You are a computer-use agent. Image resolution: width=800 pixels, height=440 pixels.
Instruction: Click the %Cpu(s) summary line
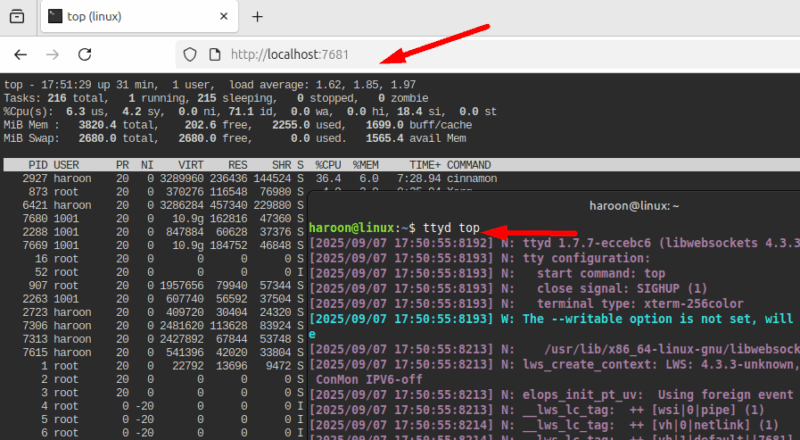click(250, 112)
